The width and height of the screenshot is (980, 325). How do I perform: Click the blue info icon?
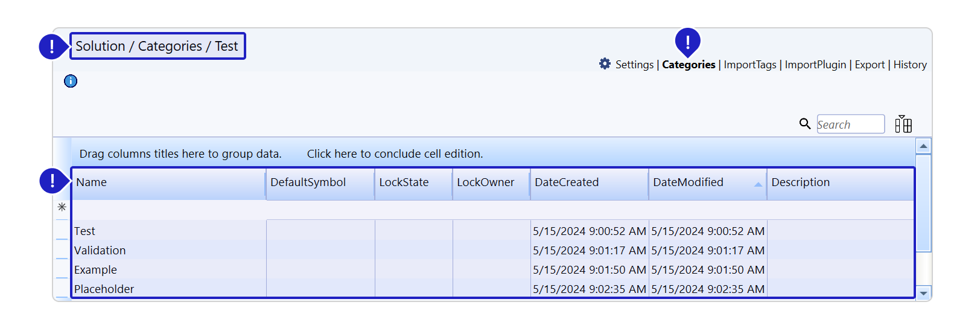coord(71,81)
